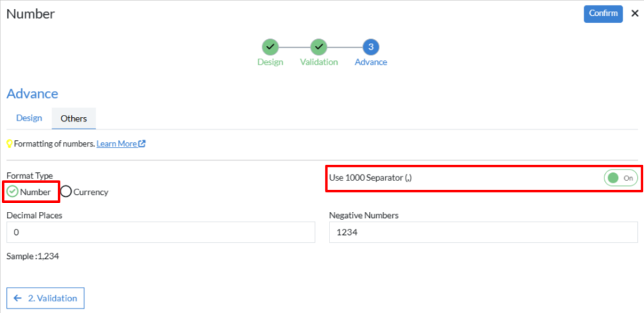Click the Design step label
This screenshot has height=313, width=644.
[270, 62]
